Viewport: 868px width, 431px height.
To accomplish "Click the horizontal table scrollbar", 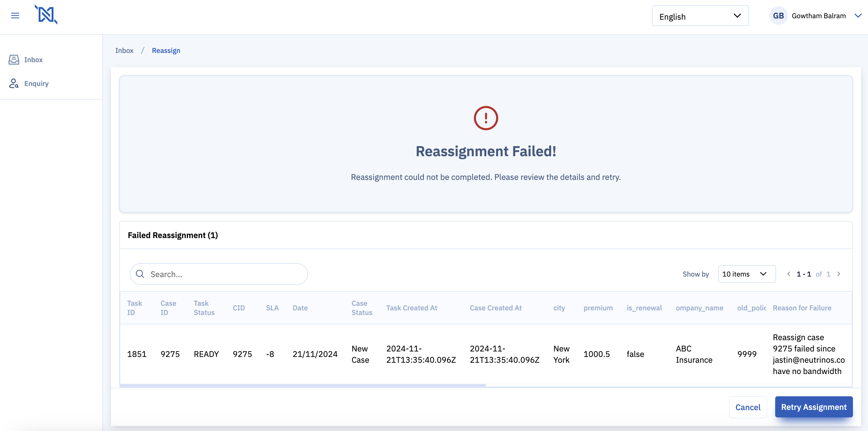I will (x=303, y=385).
